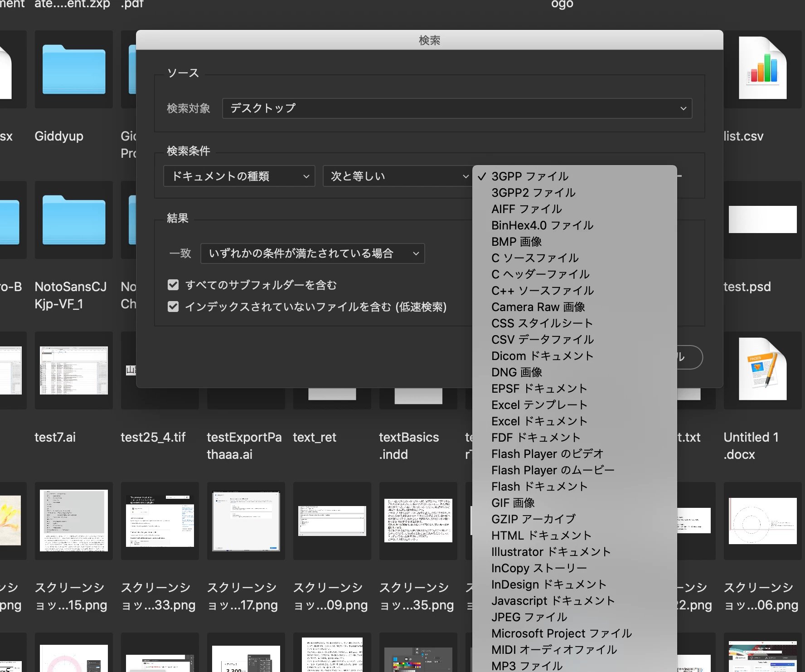Choose HTML ドキュメント option
The image size is (805, 672).
575,535
